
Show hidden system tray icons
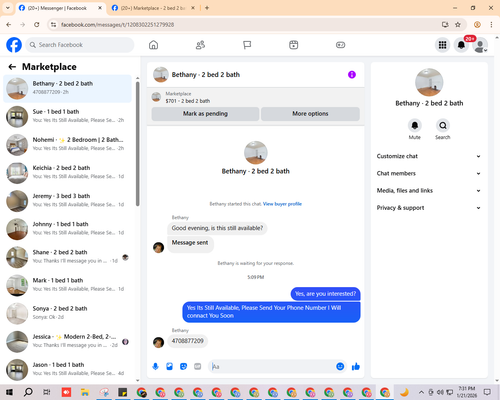[421, 392]
